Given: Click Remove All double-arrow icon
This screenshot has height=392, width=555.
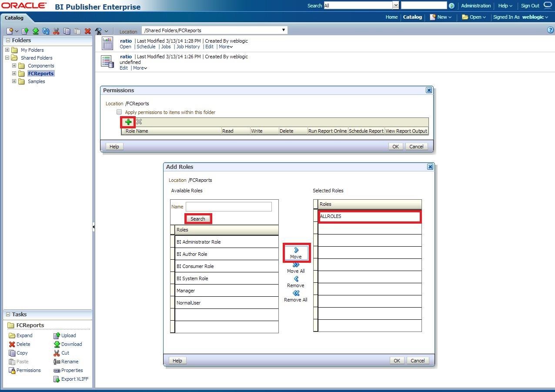Looking at the screenshot, I should [x=296, y=293].
